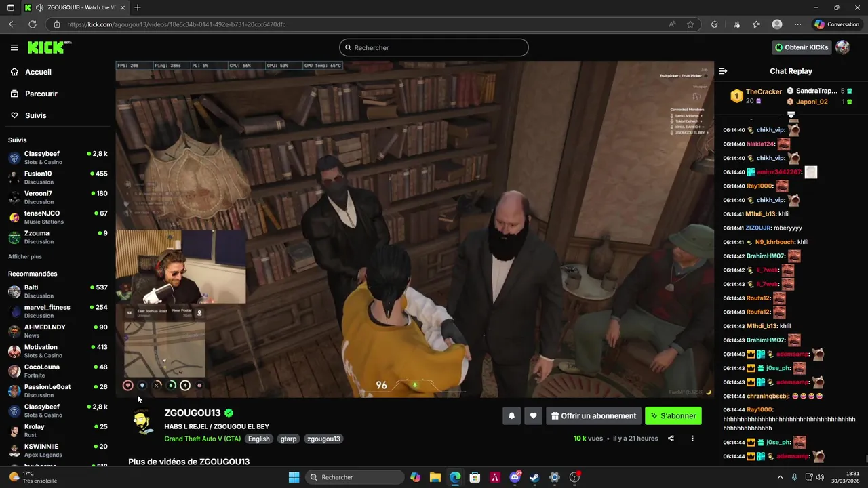Click the browser address bar URL
This screenshot has width=868, height=488.
pyautogui.click(x=176, y=24)
